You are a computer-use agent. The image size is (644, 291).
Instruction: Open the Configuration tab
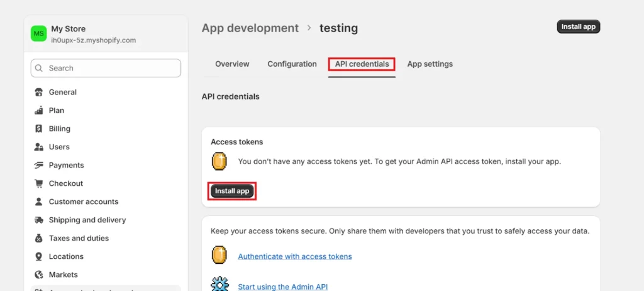click(292, 64)
